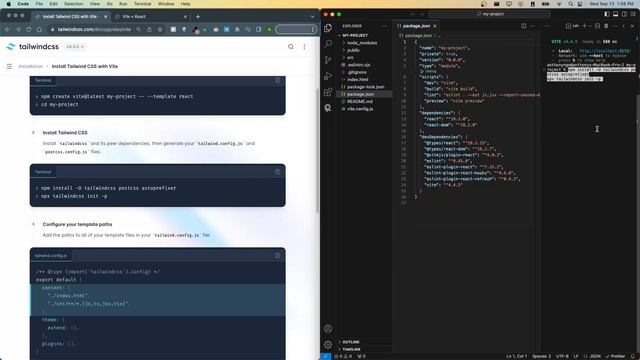
Task: Toggle the primary sidebar layout button in VS Code
Action: [x=607, y=14]
